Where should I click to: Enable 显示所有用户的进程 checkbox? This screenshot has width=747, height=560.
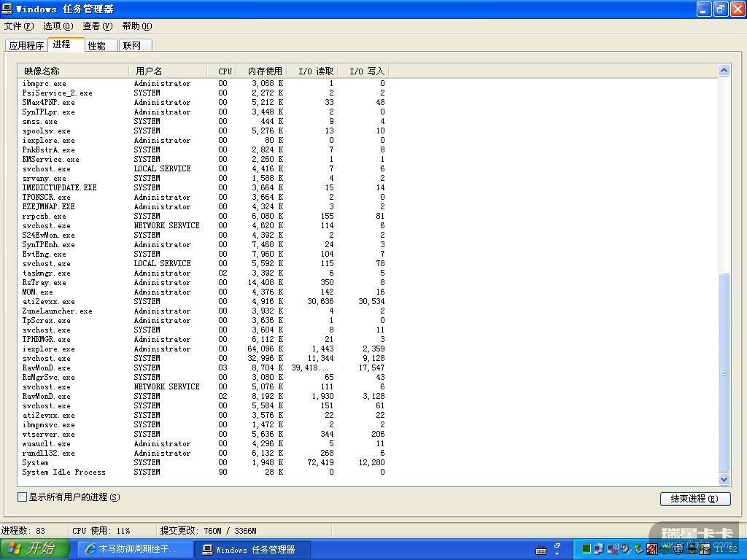23,497
